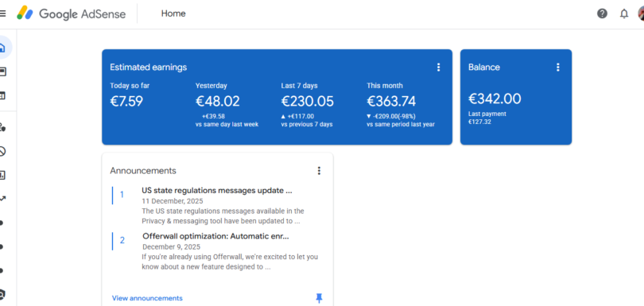Click last 7 days earnings €230.05
644x306 pixels.
(308, 101)
